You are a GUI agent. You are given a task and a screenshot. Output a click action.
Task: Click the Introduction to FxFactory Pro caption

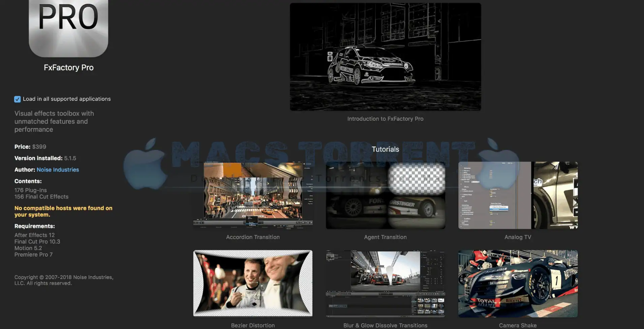point(385,119)
